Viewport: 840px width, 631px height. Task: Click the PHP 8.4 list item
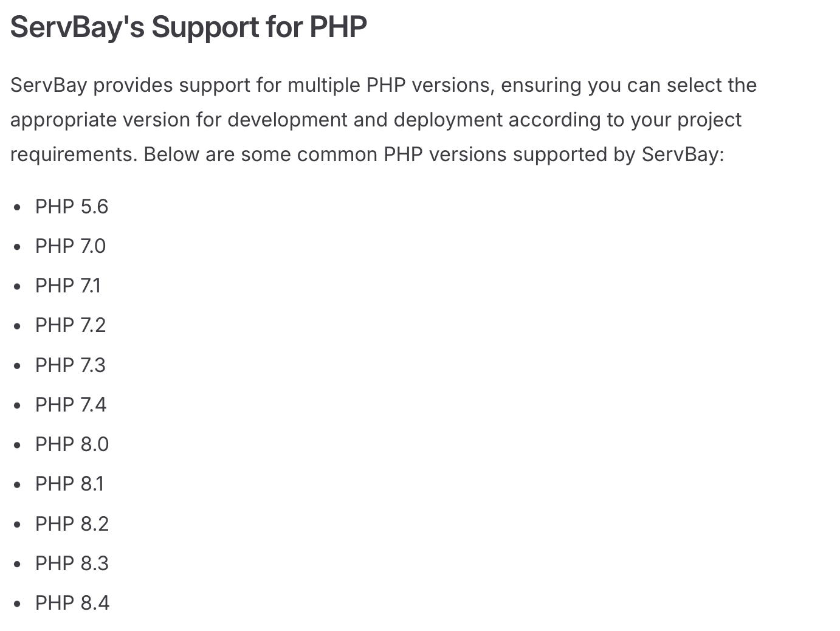(72, 603)
